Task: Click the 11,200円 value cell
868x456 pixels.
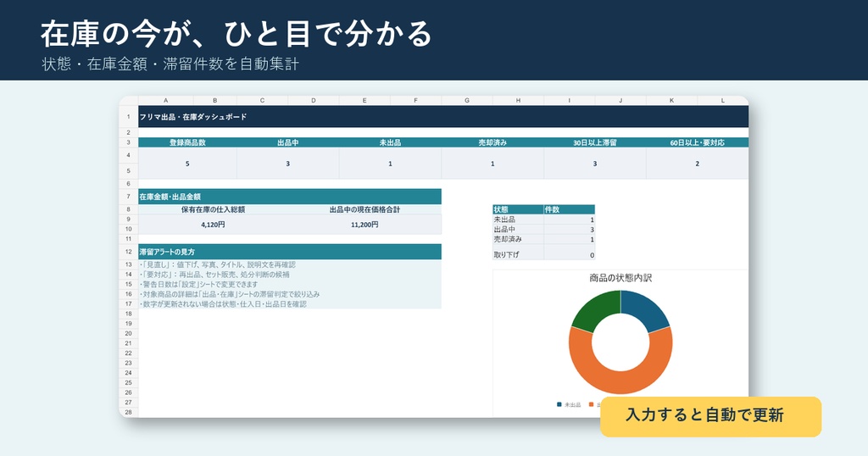Action: [x=364, y=225]
